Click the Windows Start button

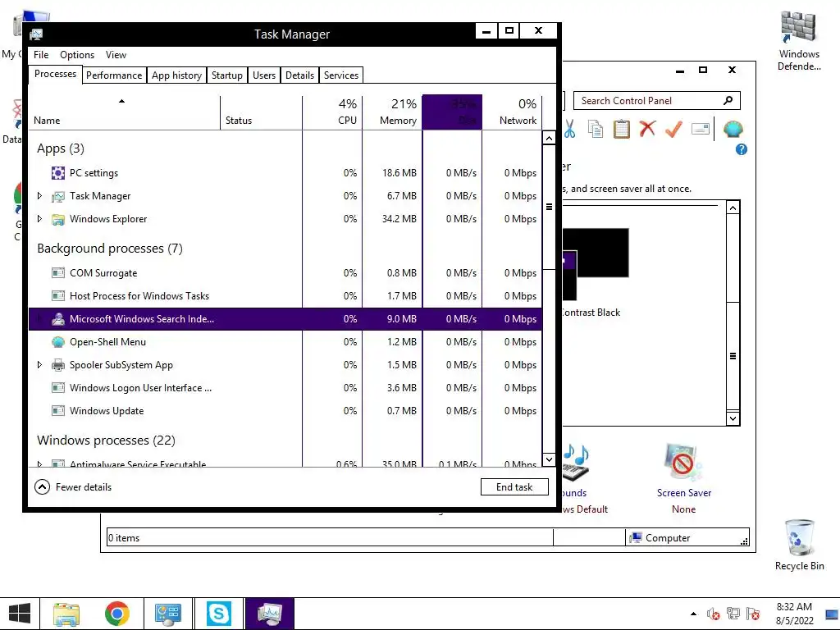[20, 614]
